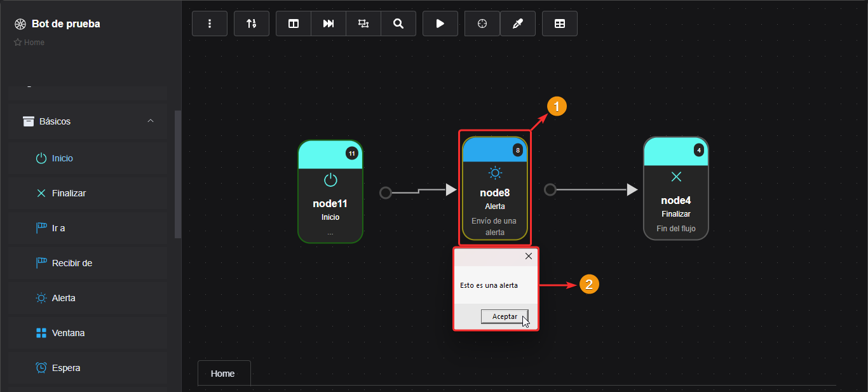The image size is (868, 392).
Task: Select the Ventana node in sidebar
Action: click(88, 333)
